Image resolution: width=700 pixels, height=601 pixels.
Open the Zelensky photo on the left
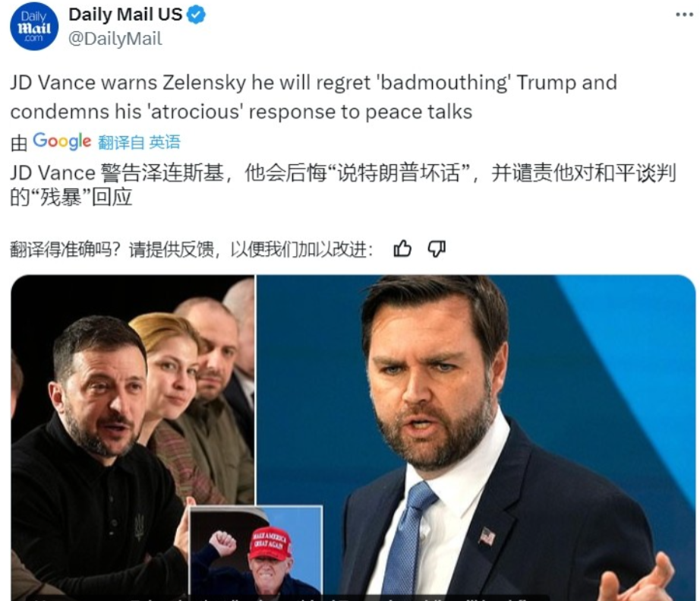pos(133,438)
